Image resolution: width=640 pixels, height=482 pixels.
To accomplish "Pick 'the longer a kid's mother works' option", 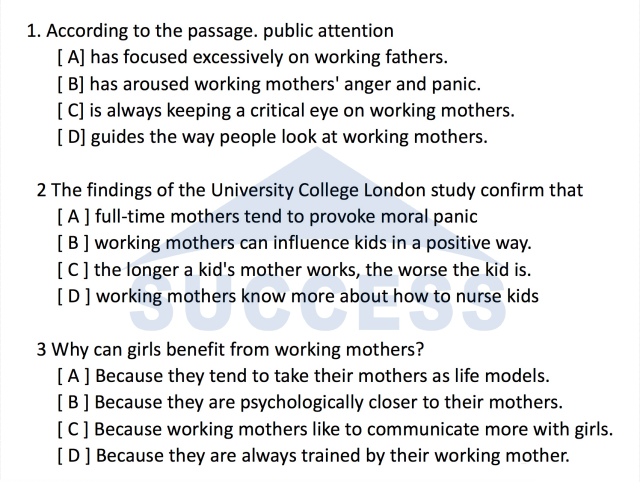I will [294, 269].
